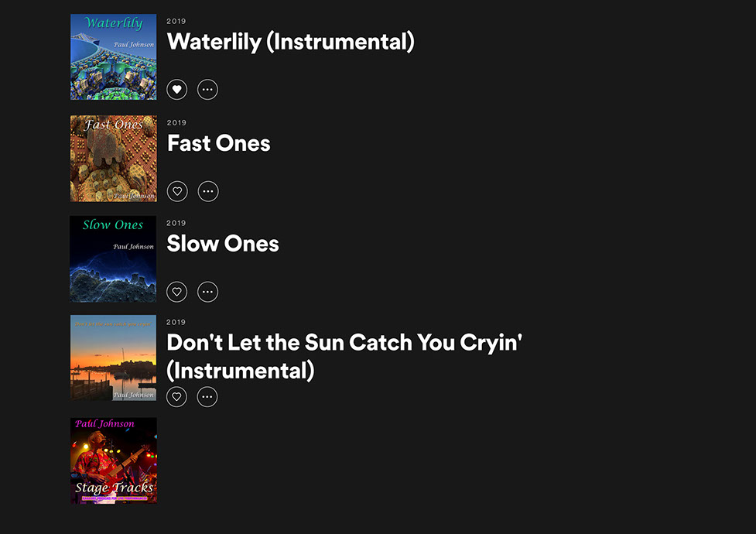Open the Waterlily (Instrumental) album title

(291, 42)
